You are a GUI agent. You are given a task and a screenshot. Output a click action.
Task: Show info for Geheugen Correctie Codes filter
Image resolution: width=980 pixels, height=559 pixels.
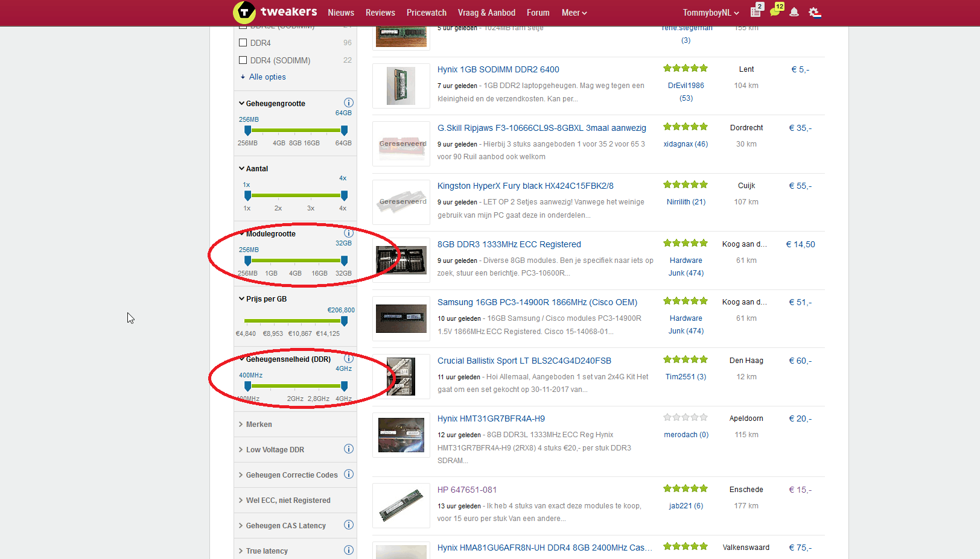(349, 474)
